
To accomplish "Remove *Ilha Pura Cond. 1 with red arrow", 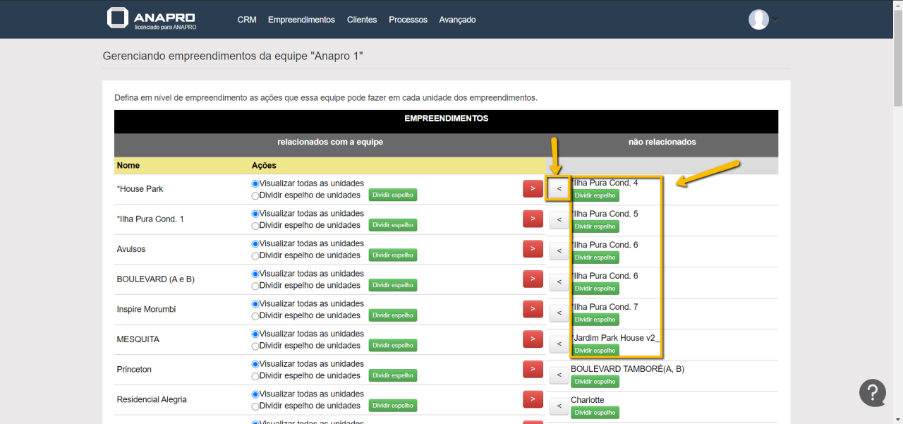I will [533, 219].
